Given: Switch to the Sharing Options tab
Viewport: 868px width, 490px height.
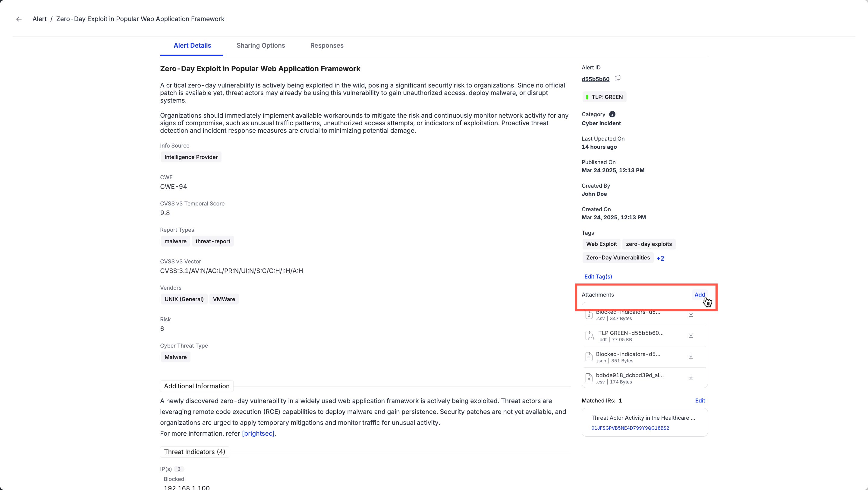Looking at the screenshot, I should click(260, 46).
